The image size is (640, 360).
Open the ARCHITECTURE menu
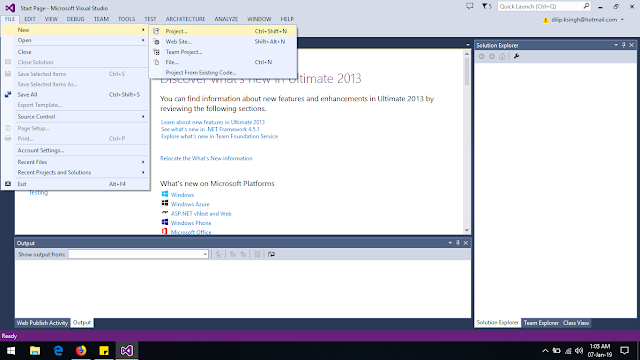pyautogui.click(x=185, y=19)
